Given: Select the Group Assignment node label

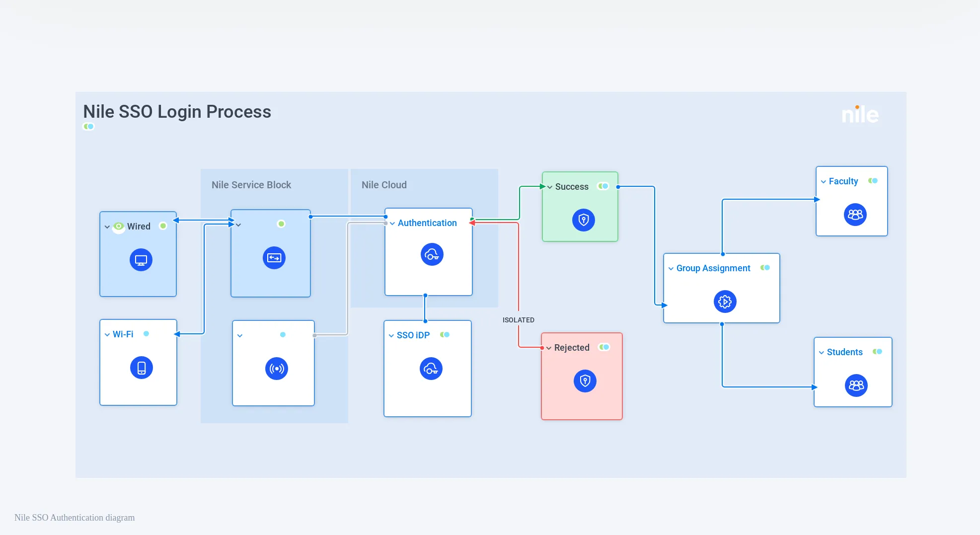Looking at the screenshot, I should click(713, 268).
